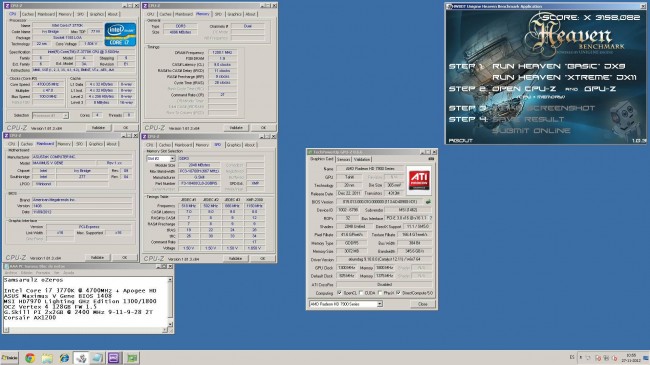Click the purple CPU-Z taskbar icon
This screenshot has height=365, width=650.
pos(114,358)
